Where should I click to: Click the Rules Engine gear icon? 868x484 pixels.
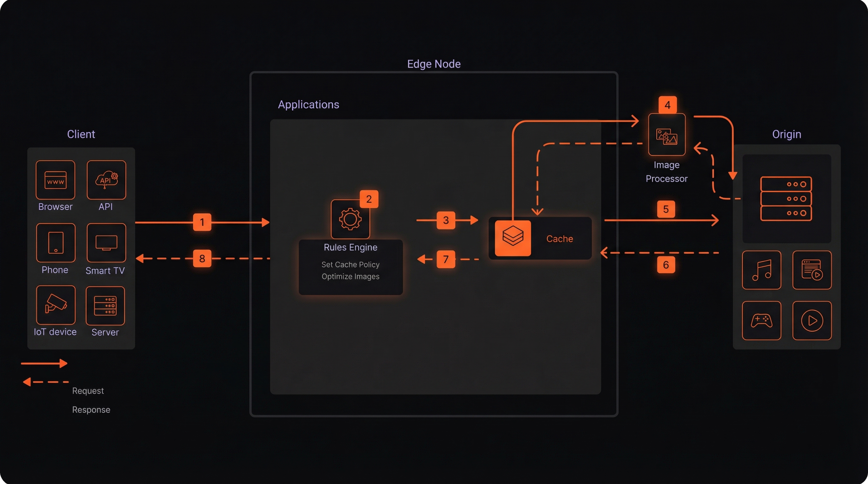(x=350, y=219)
